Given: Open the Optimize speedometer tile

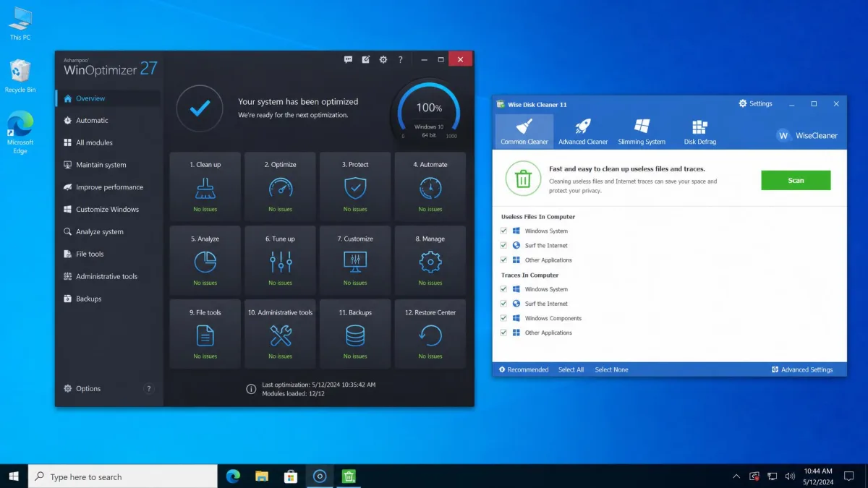Looking at the screenshot, I should click(280, 187).
